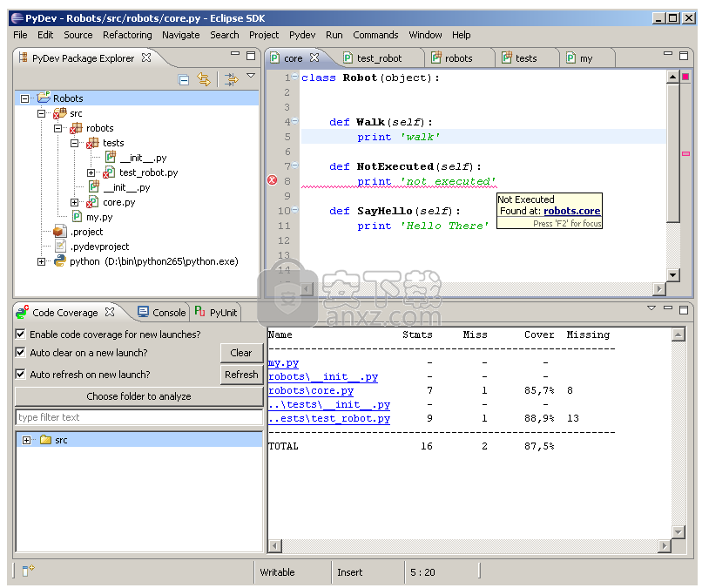Screen dimensions: 702x588
Task: Open robots\__init__.py coverage link
Action: point(323,376)
